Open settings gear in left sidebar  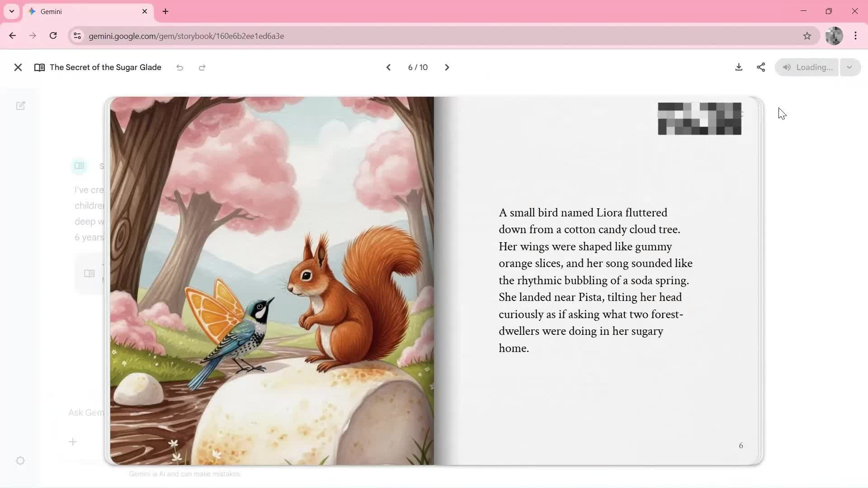[20, 460]
